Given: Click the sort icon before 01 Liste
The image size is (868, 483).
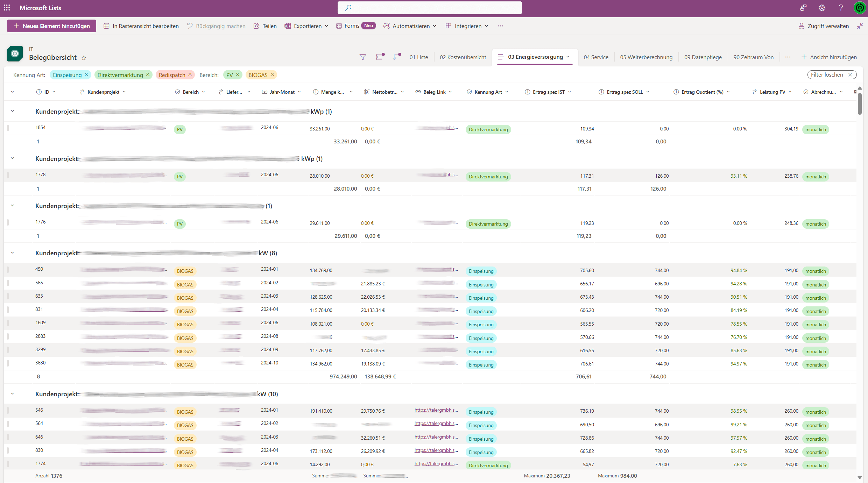Looking at the screenshot, I should (396, 57).
